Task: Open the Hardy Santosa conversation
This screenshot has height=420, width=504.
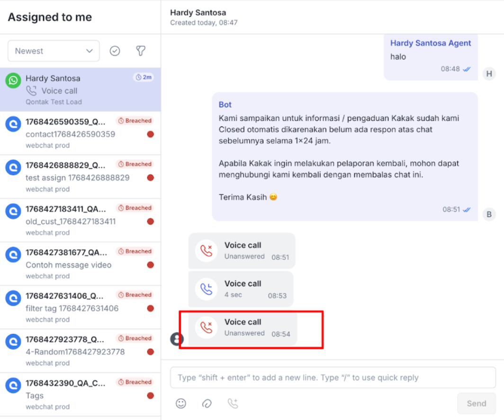Action: click(x=81, y=89)
